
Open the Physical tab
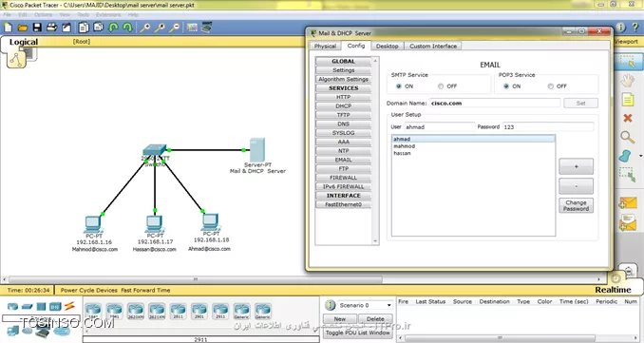[325, 46]
